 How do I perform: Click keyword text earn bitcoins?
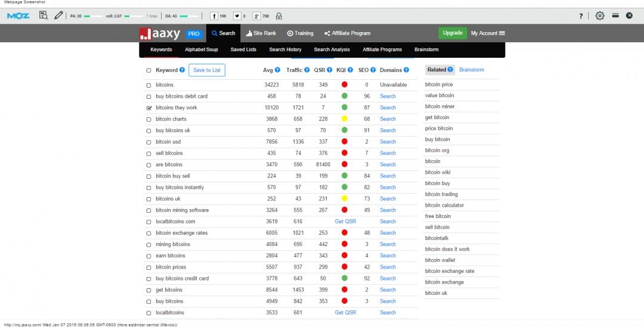(171, 256)
